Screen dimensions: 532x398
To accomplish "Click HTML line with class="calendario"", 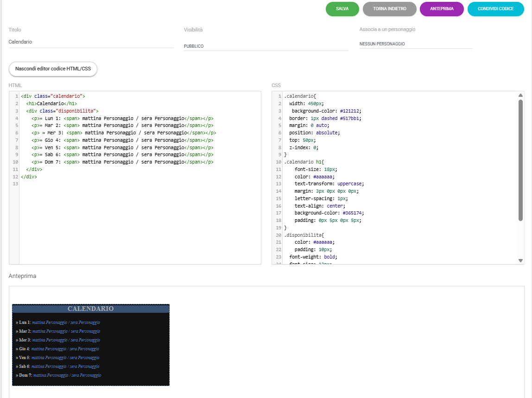I will coord(53,96).
